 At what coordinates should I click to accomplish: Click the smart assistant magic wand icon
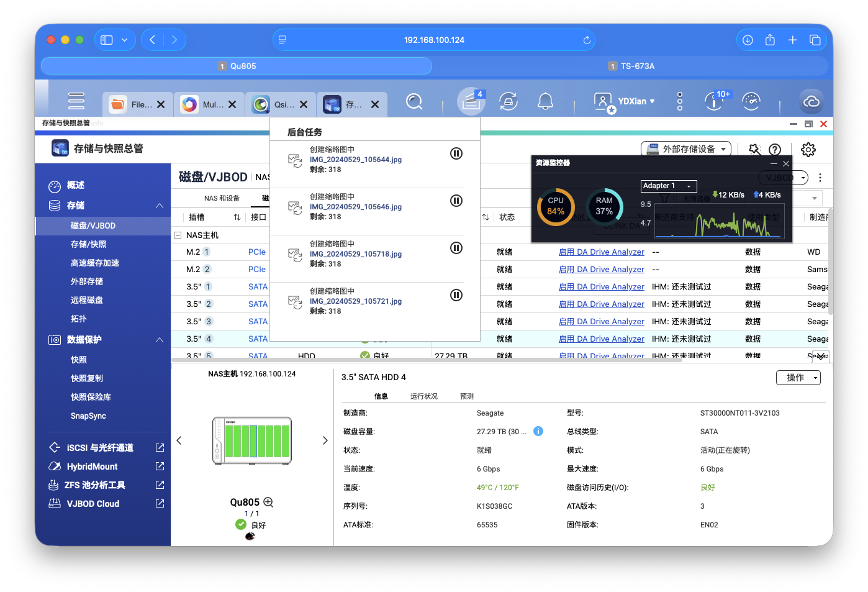[x=754, y=149]
